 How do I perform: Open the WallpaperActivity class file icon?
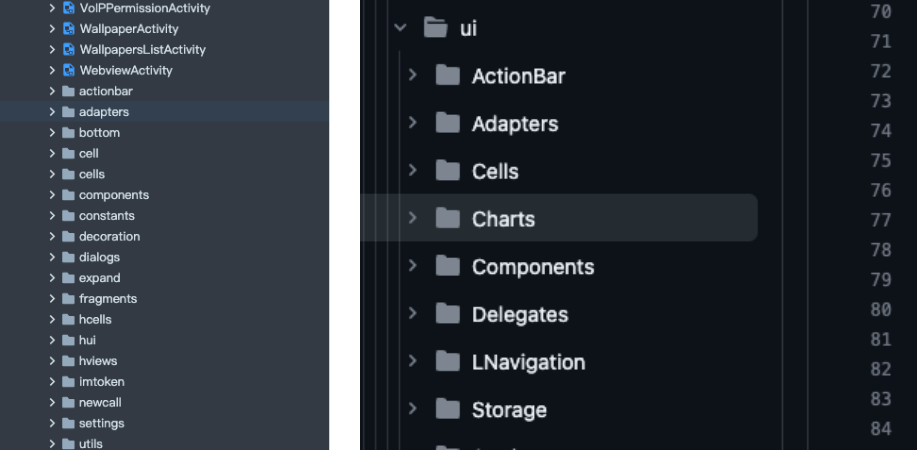(x=69, y=29)
